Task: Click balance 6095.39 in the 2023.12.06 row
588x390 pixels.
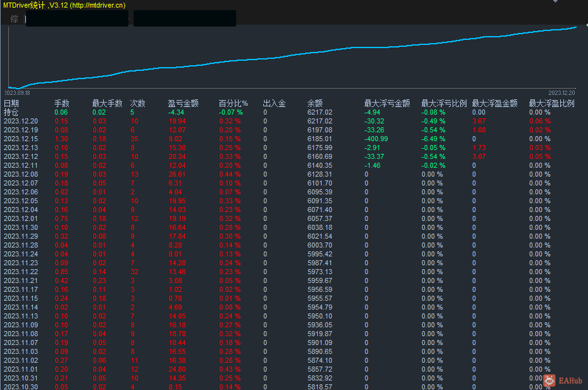Action: pyautogui.click(x=320, y=192)
